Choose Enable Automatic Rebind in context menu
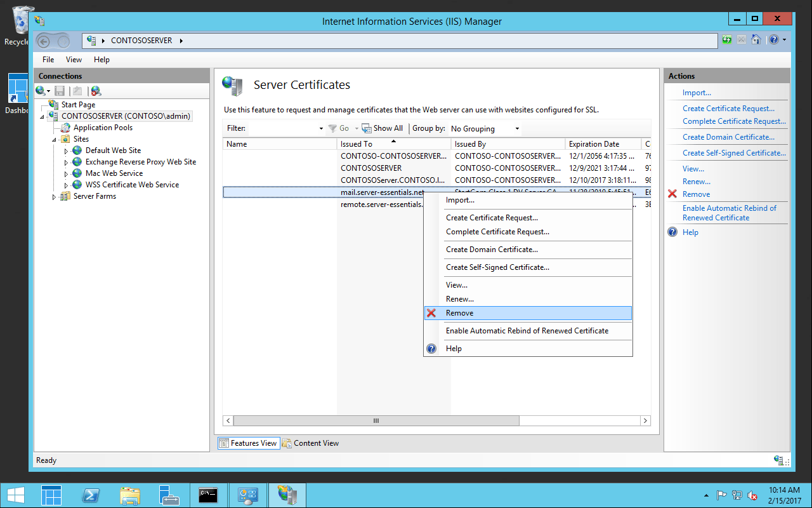The image size is (812, 508). pyautogui.click(x=528, y=331)
